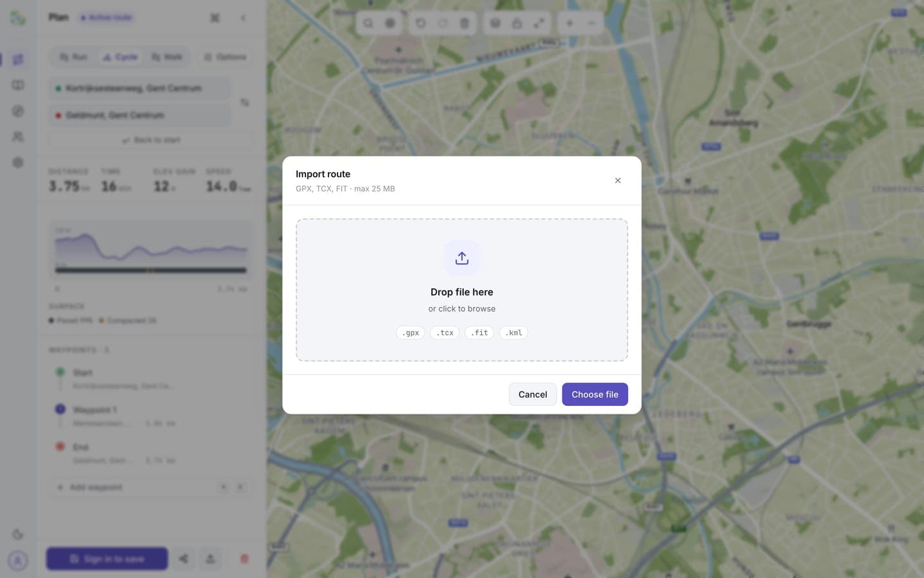924x578 pixels.
Task: Open the route Options menu
Action: tap(225, 57)
